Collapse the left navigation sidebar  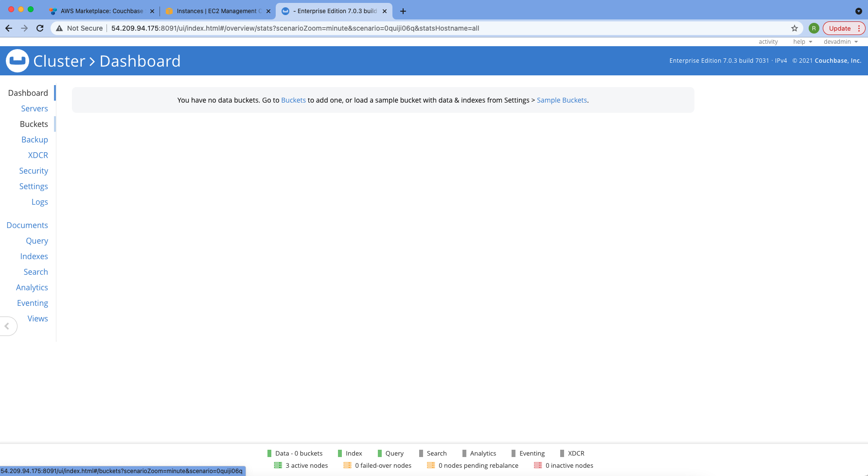point(7,326)
